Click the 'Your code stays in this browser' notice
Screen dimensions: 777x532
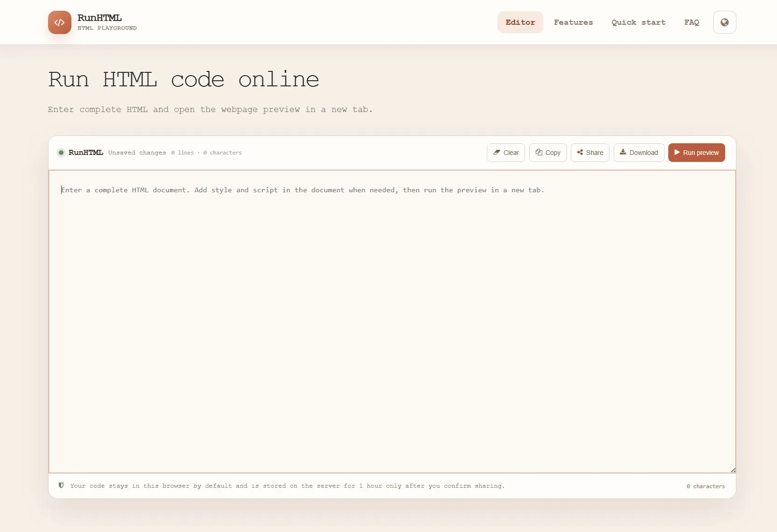287,486
